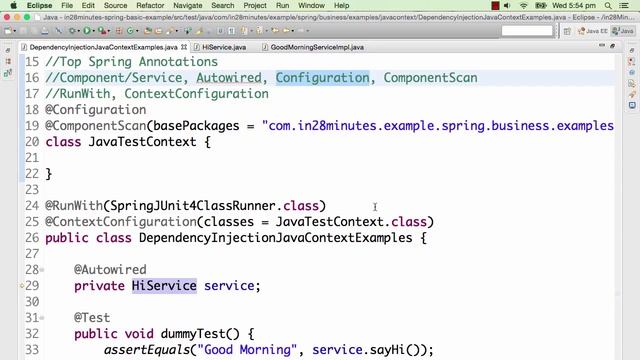The width and height of the screenshot is (640, 360).
Task: Toggle the breadcrumb toolbar button
Action: click(187, 31)
